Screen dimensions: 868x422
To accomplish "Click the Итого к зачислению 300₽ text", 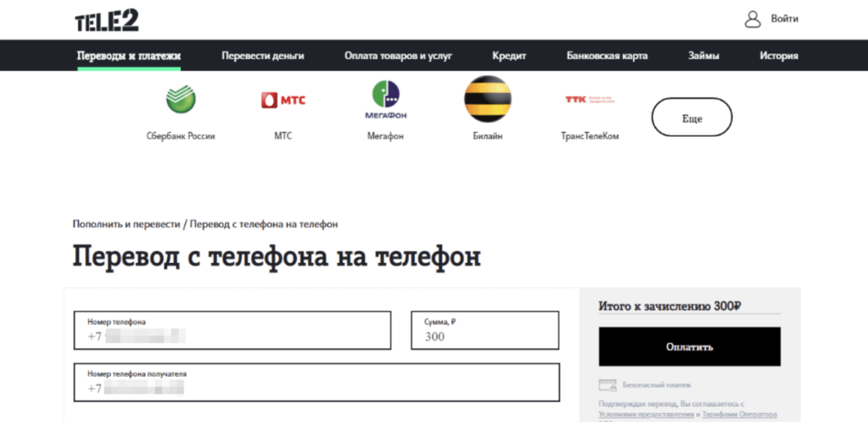I will [x=670, y=306].
